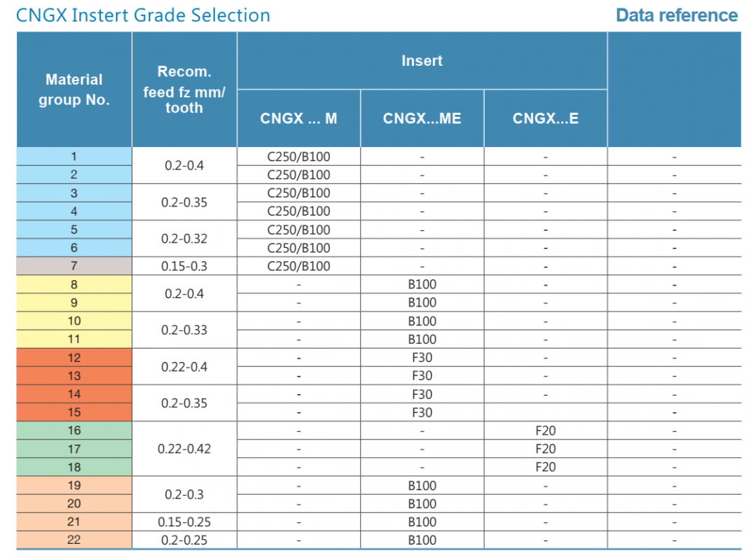Click the orange material group 13 cell
The height and width of the screenshot is (560, 746).
74,376
